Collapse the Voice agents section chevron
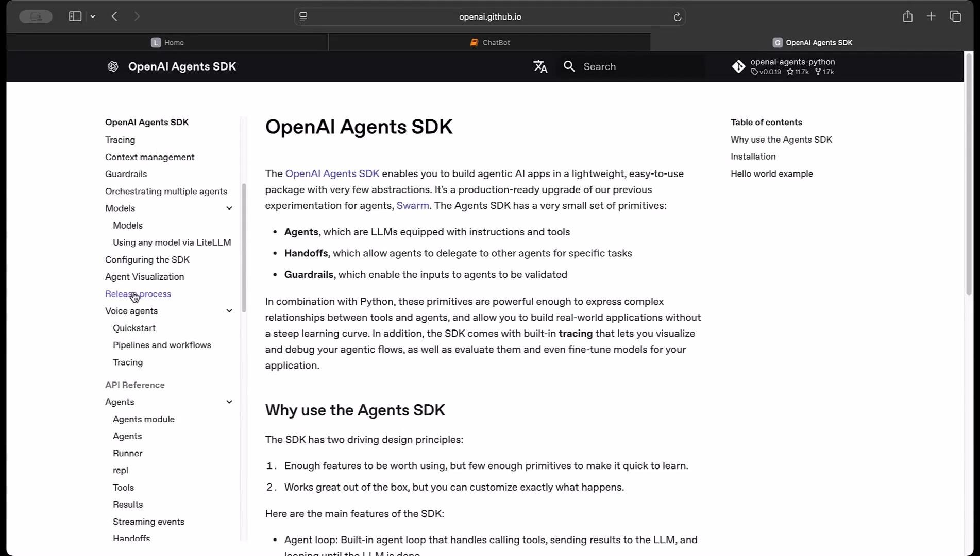Viewport: 980px width, 556px height. click(229, 310)
